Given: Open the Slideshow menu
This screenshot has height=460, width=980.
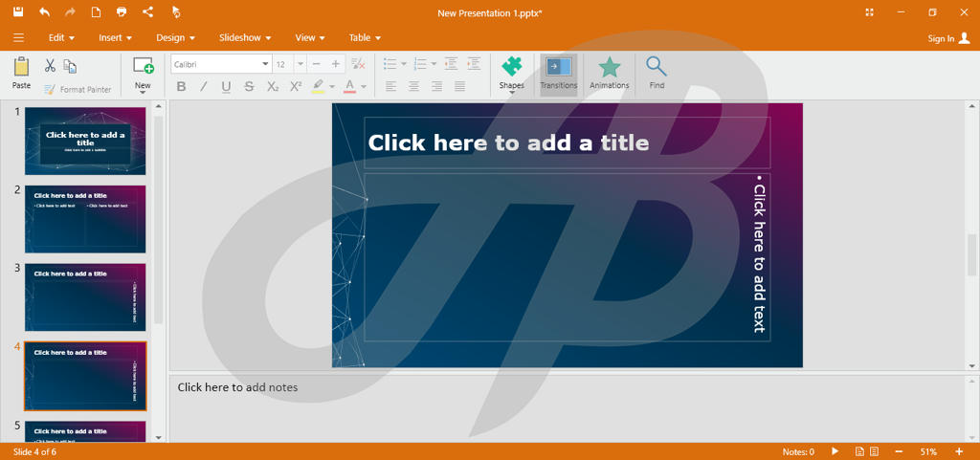Looking at the screenshot, I should click(x=244, y=38).
